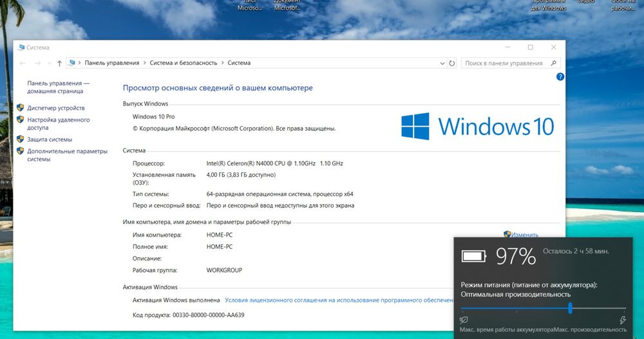The image size is (644, 339).
Task: Click the shield icon beside Дополнительные параметры системы
Action: pos(20,151)
